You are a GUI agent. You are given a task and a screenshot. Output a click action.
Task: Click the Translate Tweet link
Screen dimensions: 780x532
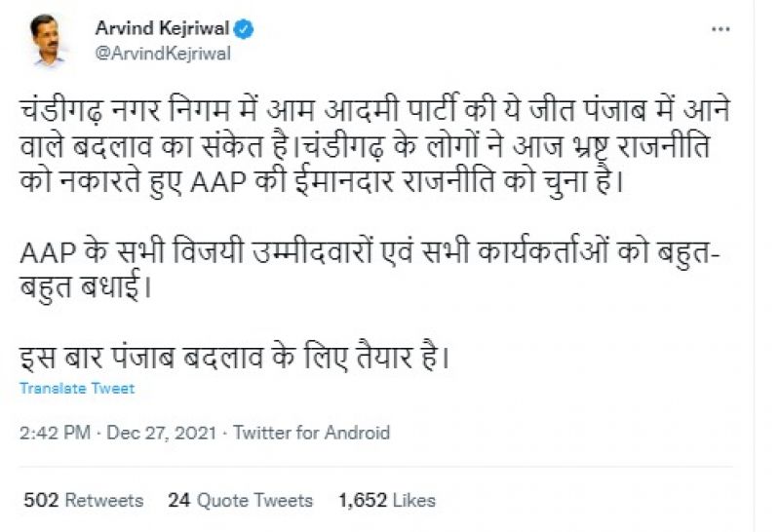[x=77, y=388]
